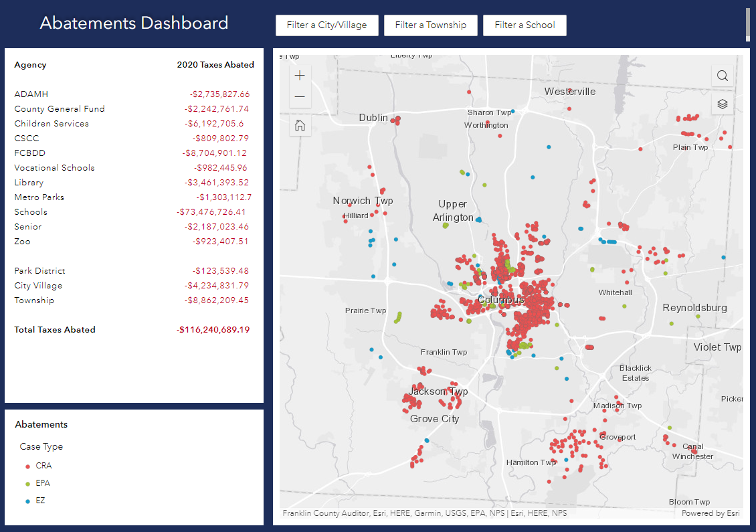Click the Park District row label
This screenshot has width=756, height=532.
click(39, 271)
